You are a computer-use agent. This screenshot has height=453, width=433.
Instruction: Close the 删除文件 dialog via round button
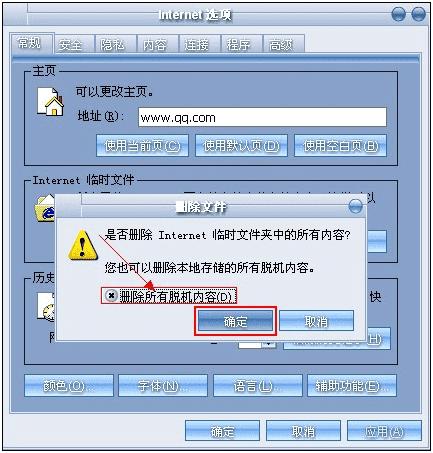tap(355, 206)
